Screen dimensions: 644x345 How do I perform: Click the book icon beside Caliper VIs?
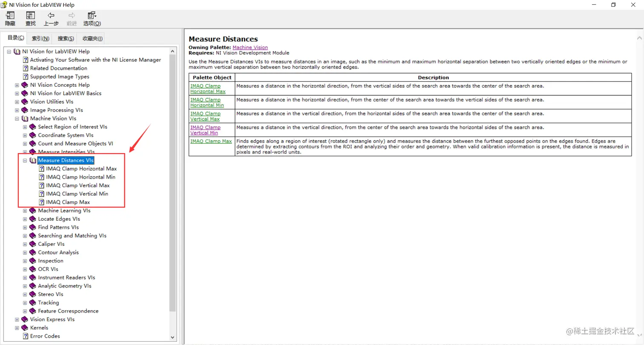(x=33, y=244)
